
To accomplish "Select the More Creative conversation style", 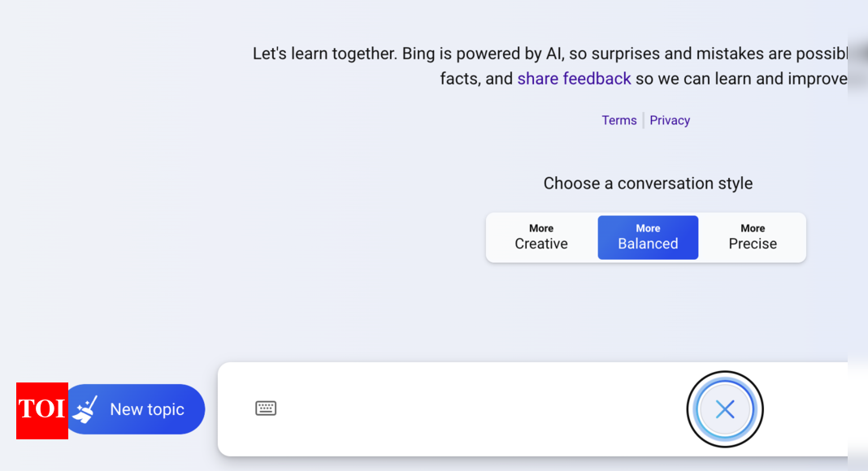I will click(x=540, y=237).
